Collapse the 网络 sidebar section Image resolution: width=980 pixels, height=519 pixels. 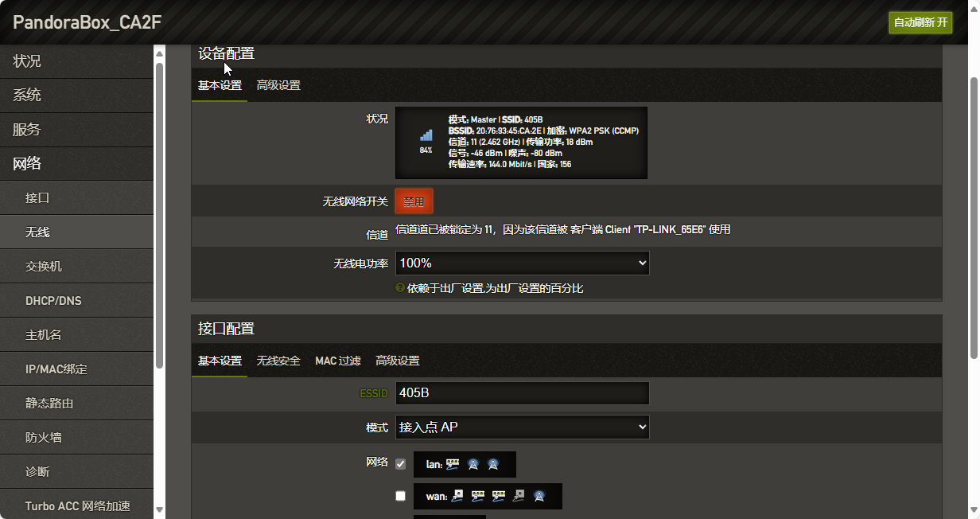pyautogui.click(x=76, y=164)
